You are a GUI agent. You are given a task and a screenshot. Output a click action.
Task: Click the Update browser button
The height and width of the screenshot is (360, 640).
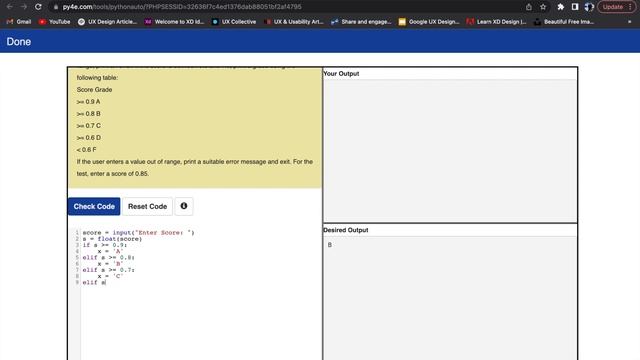click(x=616, y=7)
